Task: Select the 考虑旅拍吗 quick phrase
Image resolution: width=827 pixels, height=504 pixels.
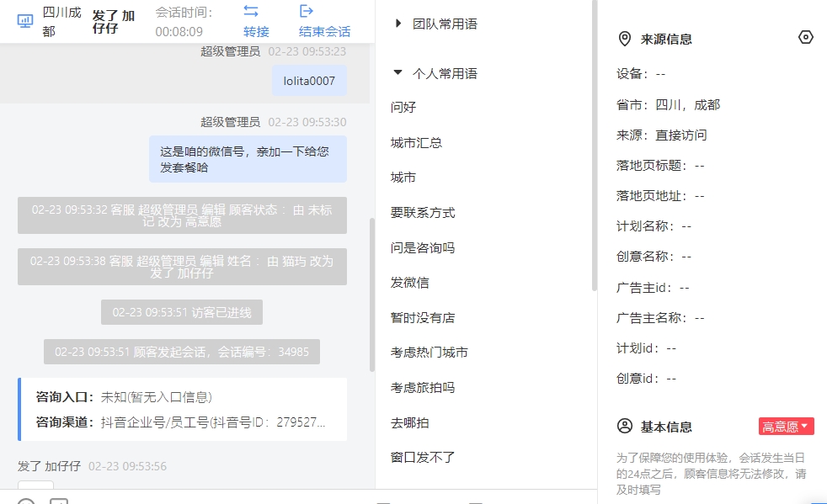Action: point(423,388)
